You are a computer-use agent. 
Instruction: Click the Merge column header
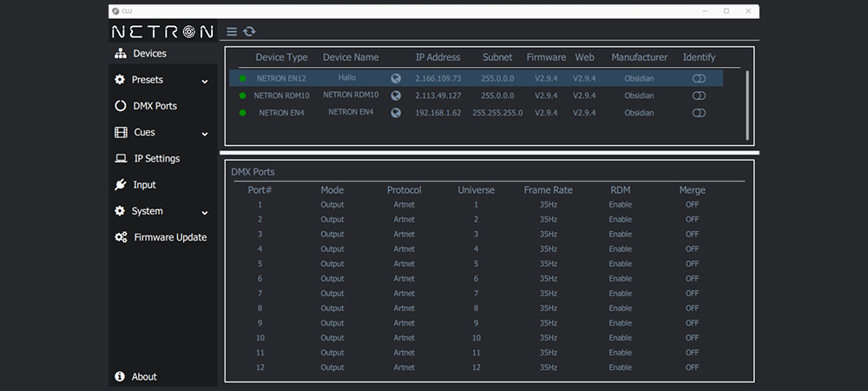point(692,190)
